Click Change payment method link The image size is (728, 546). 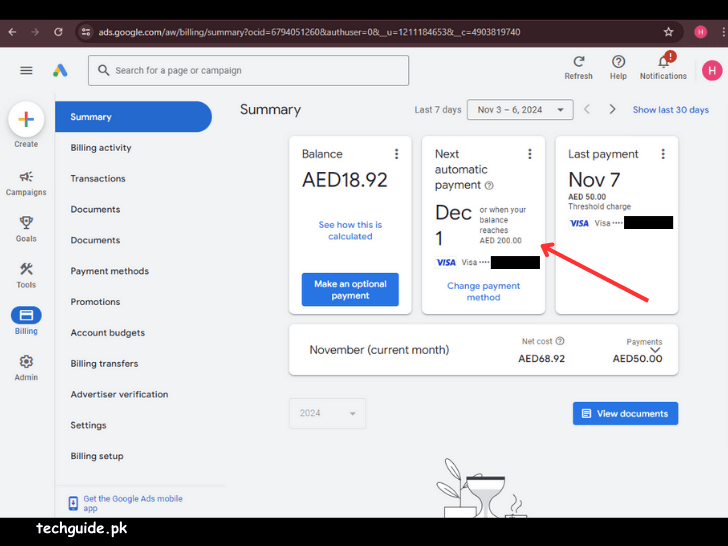pos(483,292)
